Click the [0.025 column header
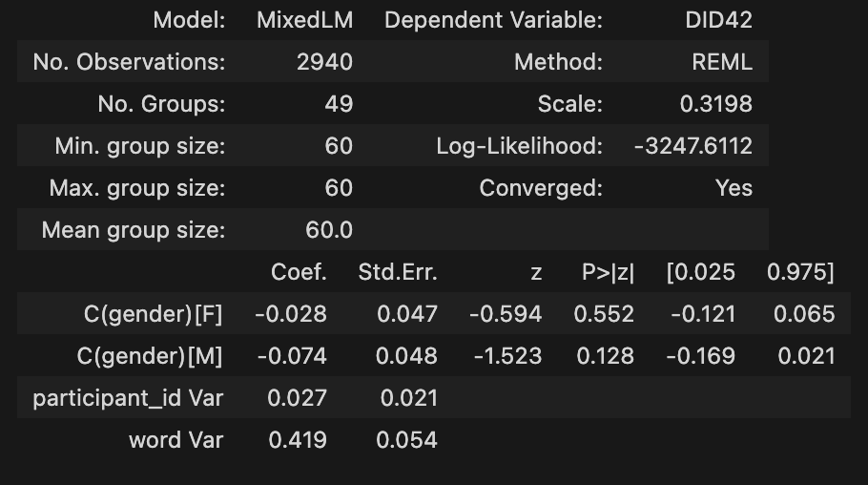 [x=701, y=272]
